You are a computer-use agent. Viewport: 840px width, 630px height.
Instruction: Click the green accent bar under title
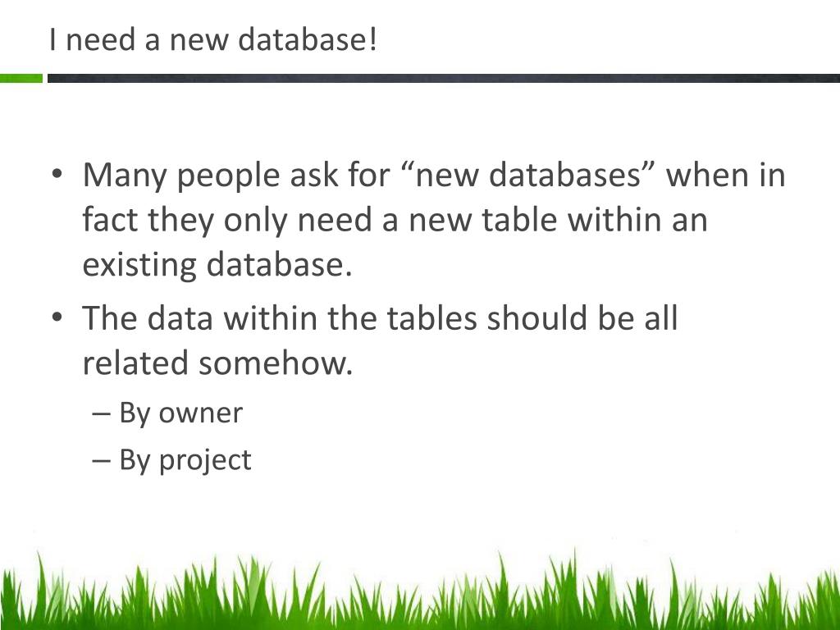pos(21,78)
